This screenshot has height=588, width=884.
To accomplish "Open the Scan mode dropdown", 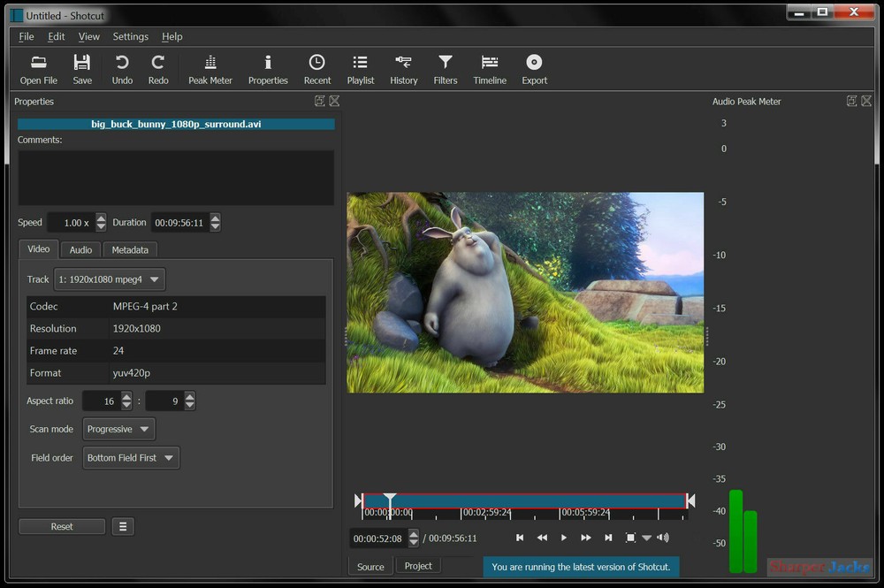I will pos(118,429).
